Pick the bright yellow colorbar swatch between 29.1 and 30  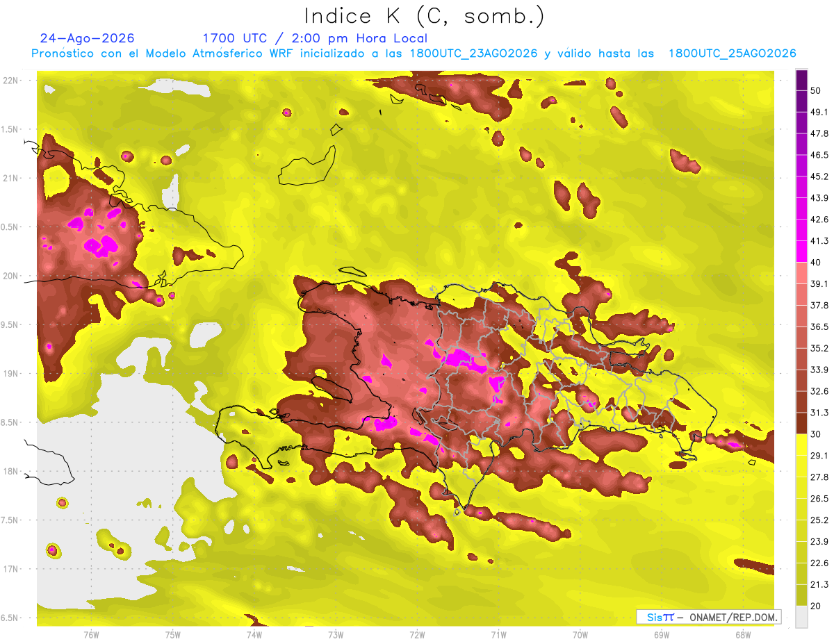(801, 445)
